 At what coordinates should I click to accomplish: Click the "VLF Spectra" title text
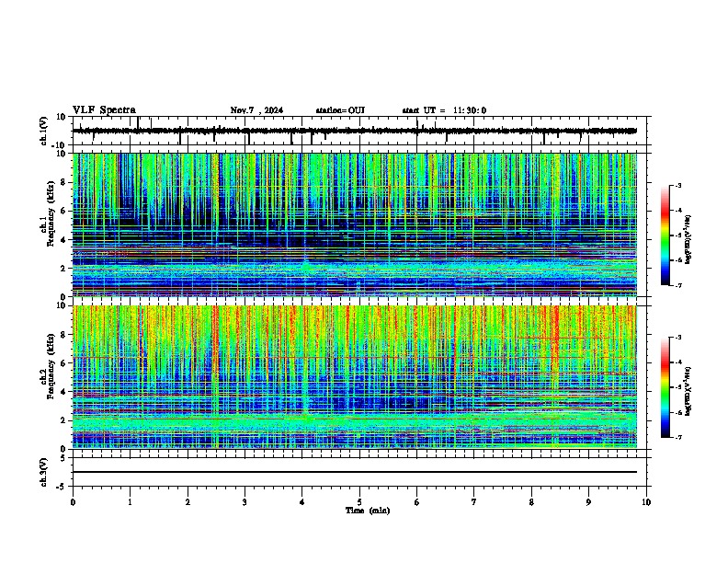(104, 110)
